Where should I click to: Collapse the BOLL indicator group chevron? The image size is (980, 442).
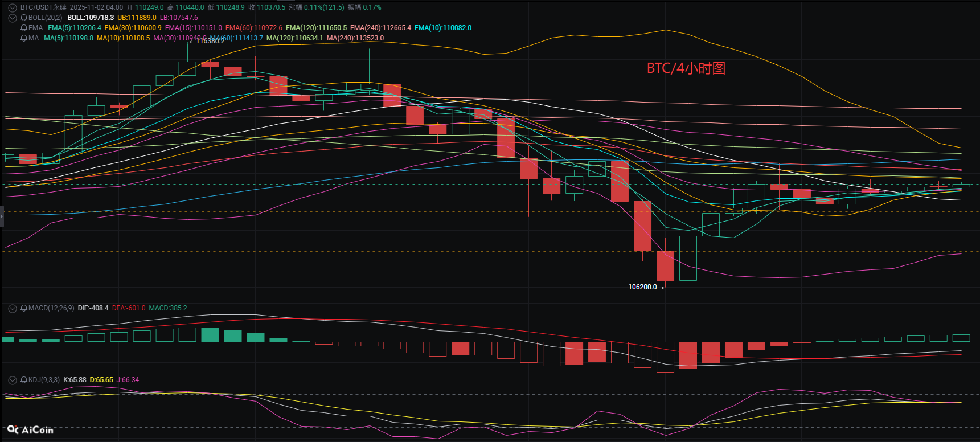pyautogui.click(x=12, y=18)
